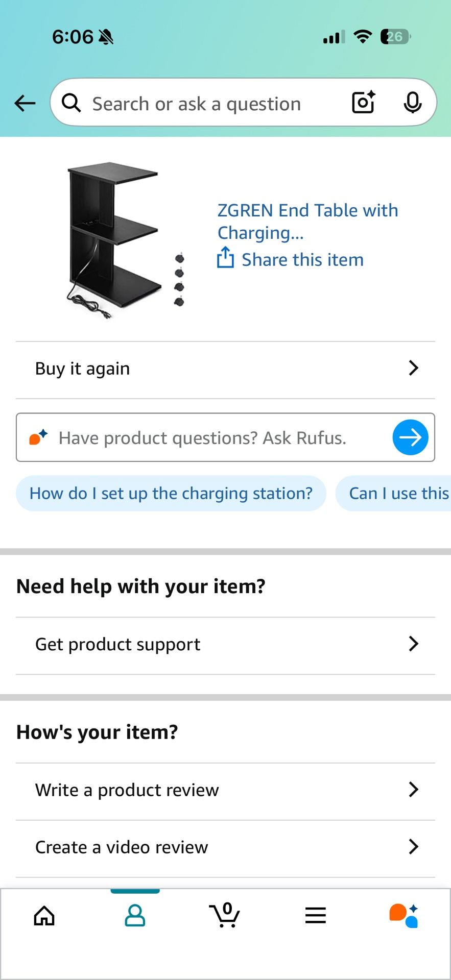Tap charging station setup suggestion chip
The width and height of the screenshot is (451, 980).
coord(171,494)
